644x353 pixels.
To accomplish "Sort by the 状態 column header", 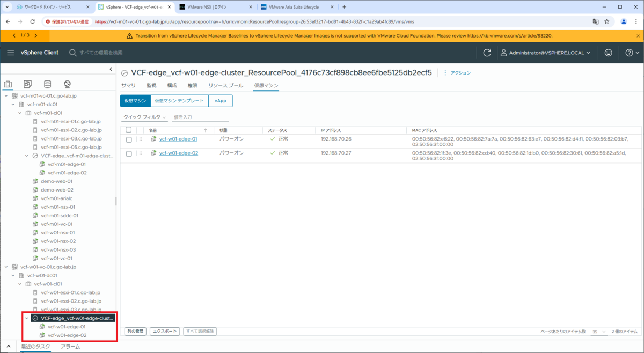I will (224, 130).
